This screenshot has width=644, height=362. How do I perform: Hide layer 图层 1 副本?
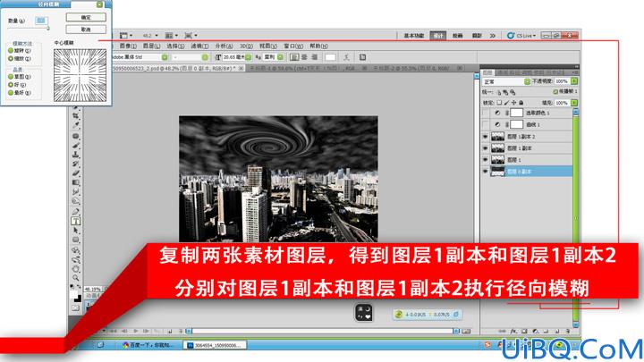[x=486, y=148]
